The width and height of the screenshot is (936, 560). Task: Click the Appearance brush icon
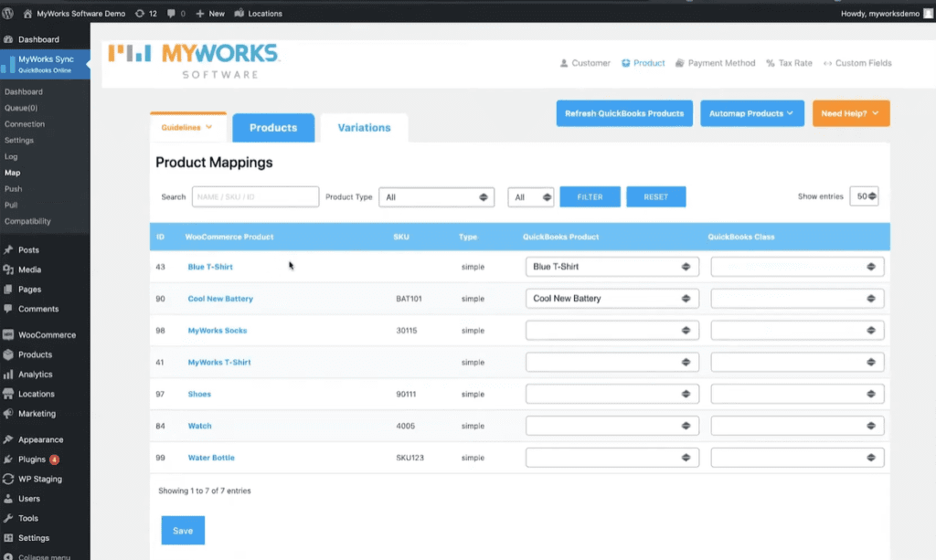[x=8, y=439]
